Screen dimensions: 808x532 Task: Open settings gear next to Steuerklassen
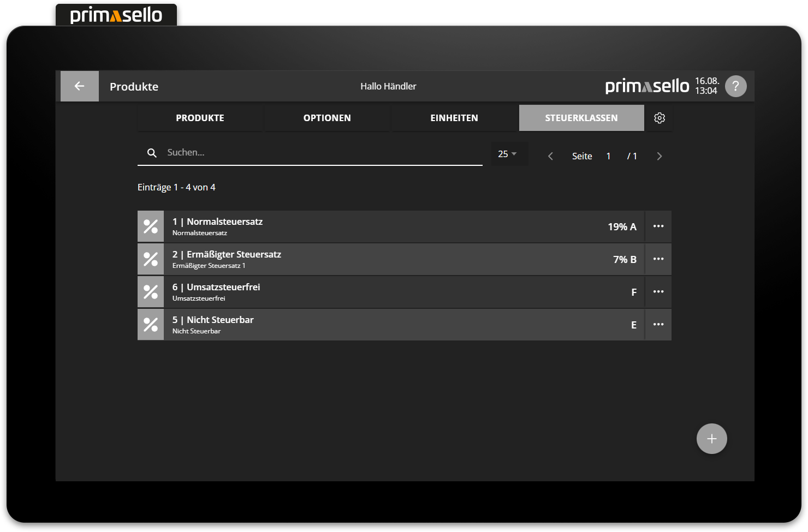pyautogui.click(x=660, y=118)
